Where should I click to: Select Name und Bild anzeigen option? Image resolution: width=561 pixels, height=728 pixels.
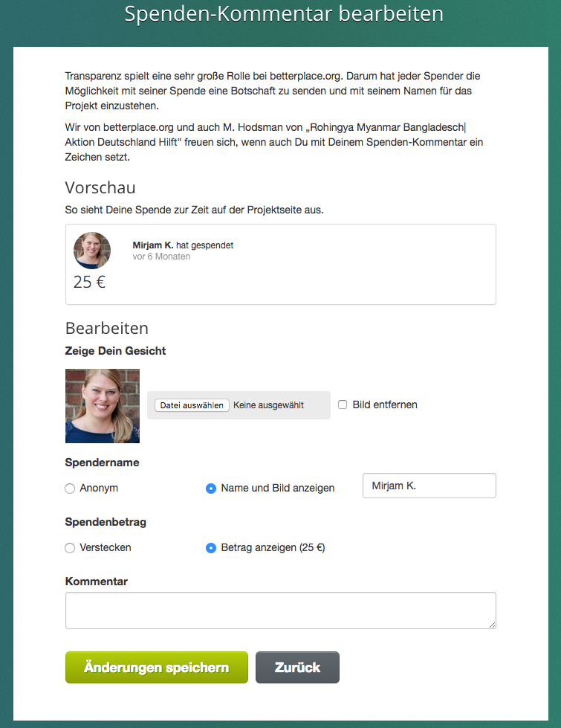[x=211, y=489]
